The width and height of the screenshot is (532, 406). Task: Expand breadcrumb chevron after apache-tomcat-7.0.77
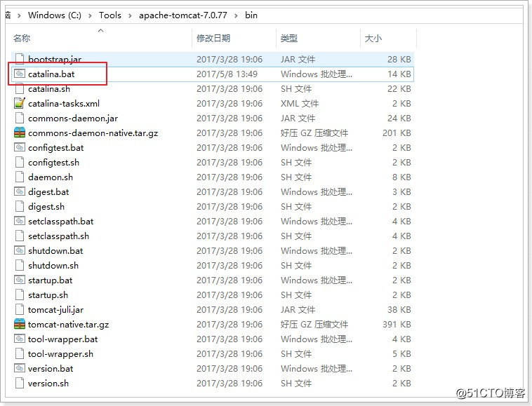pos(236,15)
